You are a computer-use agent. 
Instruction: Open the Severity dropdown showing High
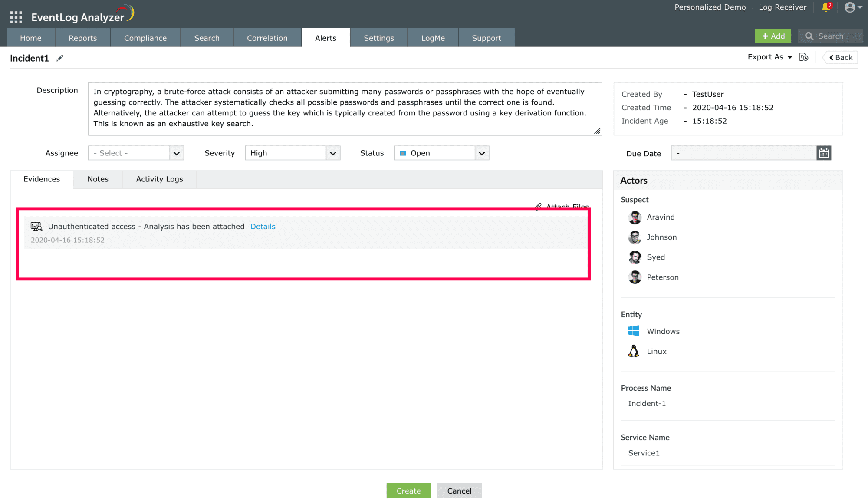[x=333, y=153]
